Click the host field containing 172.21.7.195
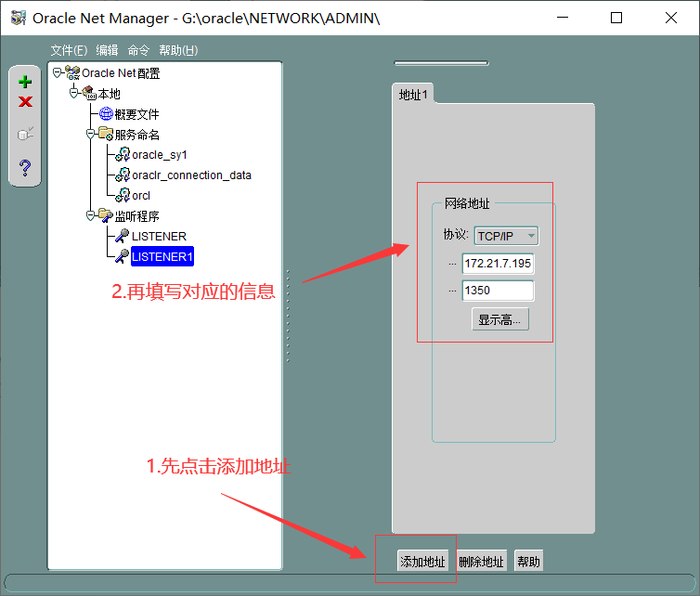 [498, 264]
